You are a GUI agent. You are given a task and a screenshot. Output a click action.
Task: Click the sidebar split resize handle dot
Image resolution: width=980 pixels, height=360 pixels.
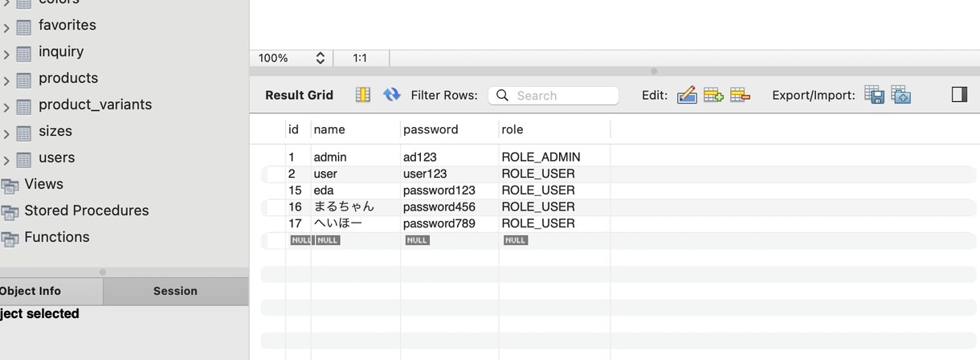[x=102, y=272]
